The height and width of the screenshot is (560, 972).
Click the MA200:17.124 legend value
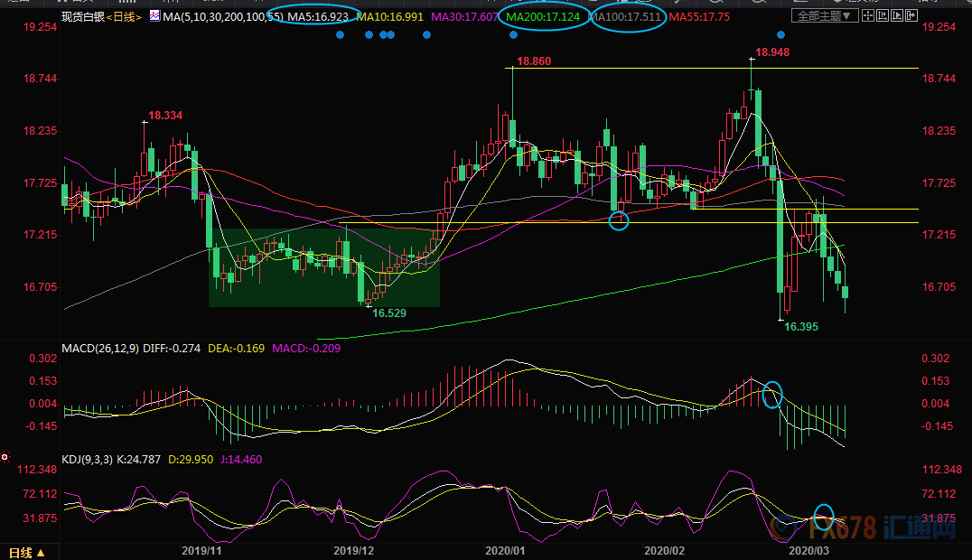point(543,16)
